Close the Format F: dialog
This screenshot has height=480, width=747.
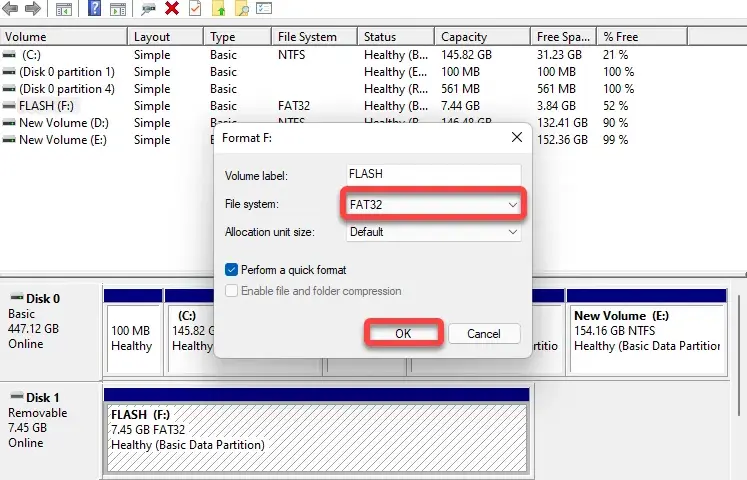click(517, 137)
